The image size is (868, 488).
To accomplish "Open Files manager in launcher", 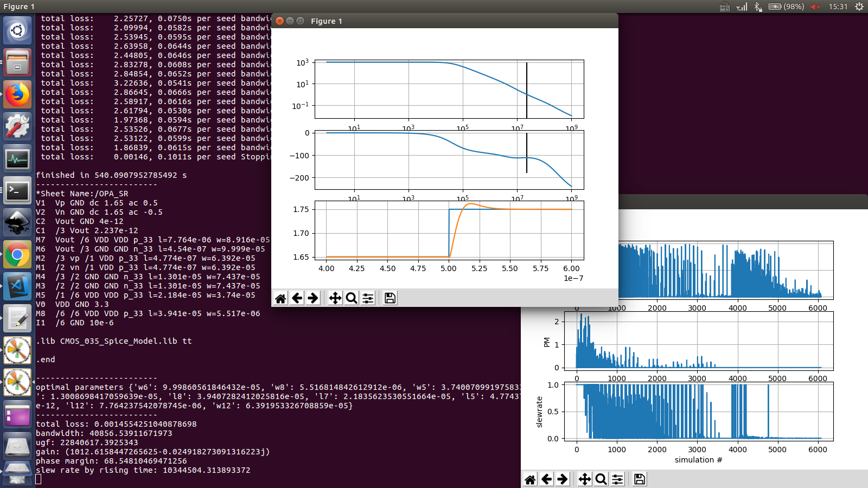I will (x=17, y=62).
